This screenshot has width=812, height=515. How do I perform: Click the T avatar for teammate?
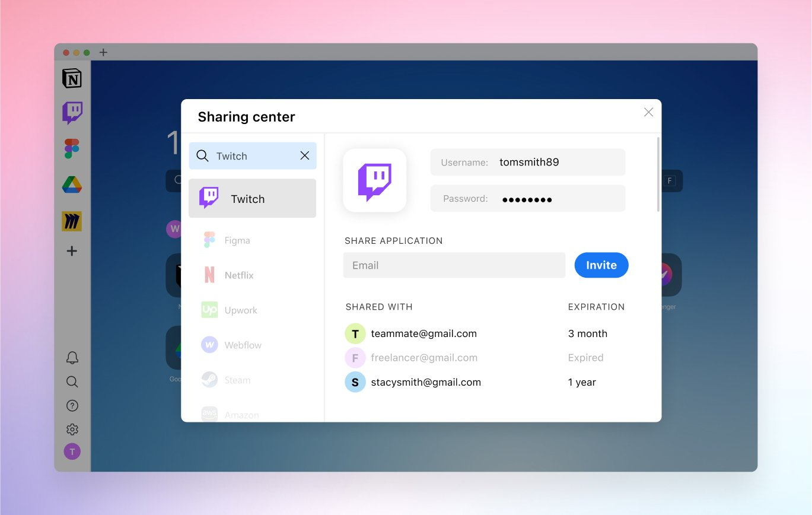tap(355, 333)
